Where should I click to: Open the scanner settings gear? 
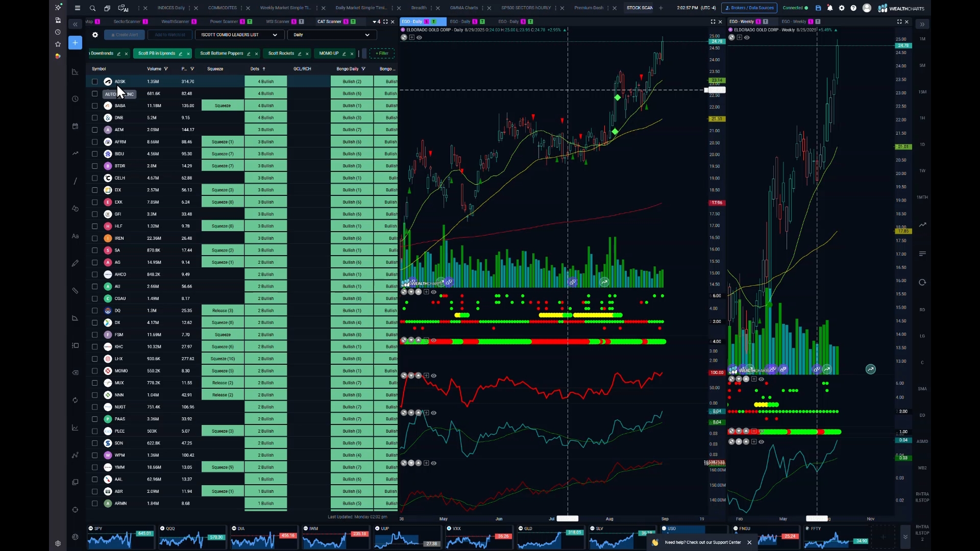coord(95,35)
